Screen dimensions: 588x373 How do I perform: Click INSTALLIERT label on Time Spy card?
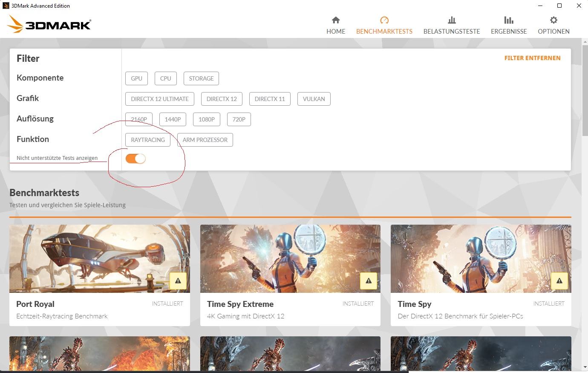(549, 304)
